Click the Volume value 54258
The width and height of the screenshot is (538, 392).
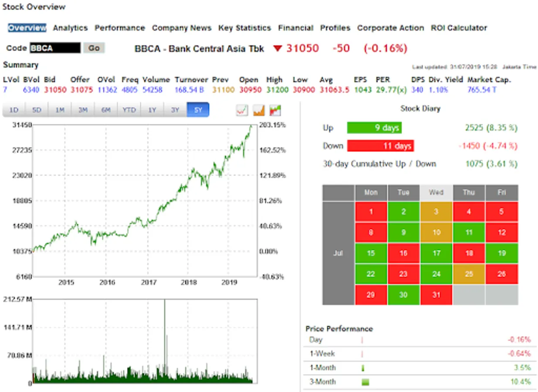pos(152,90)
